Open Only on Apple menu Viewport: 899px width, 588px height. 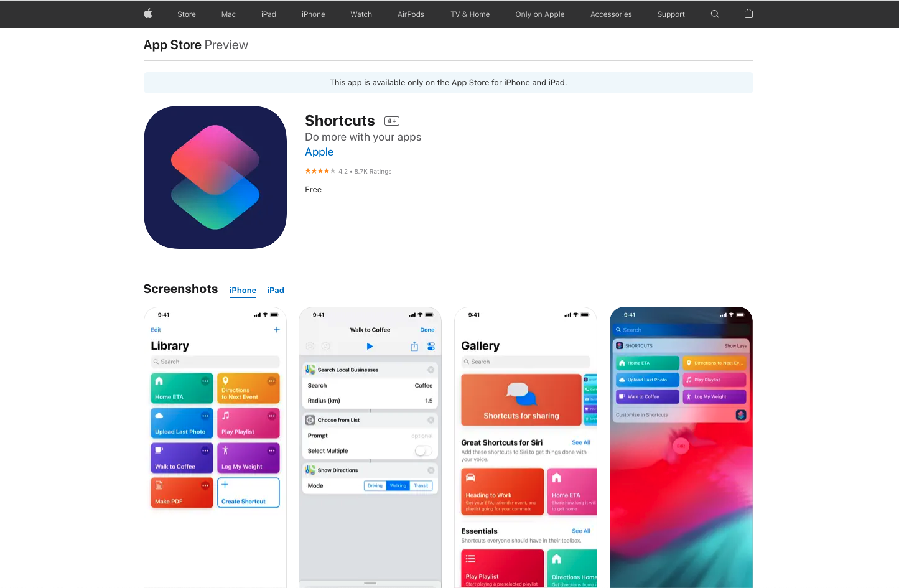tap(540, 14)
